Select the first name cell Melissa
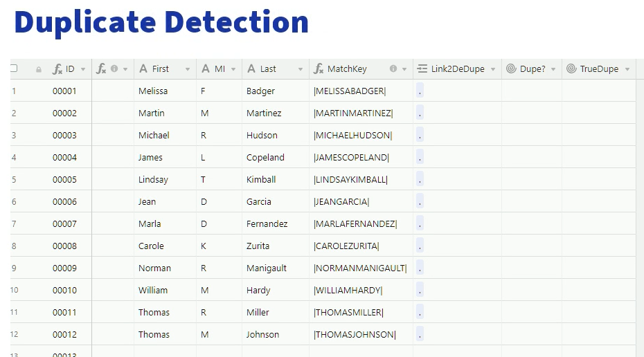 pyautogui.click(x=165, y=91)
